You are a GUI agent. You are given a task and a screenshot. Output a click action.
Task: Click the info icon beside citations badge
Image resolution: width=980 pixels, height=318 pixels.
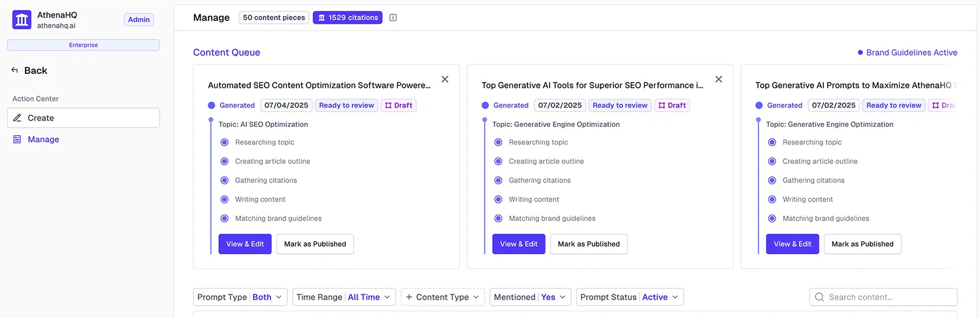tap(393, 18)
